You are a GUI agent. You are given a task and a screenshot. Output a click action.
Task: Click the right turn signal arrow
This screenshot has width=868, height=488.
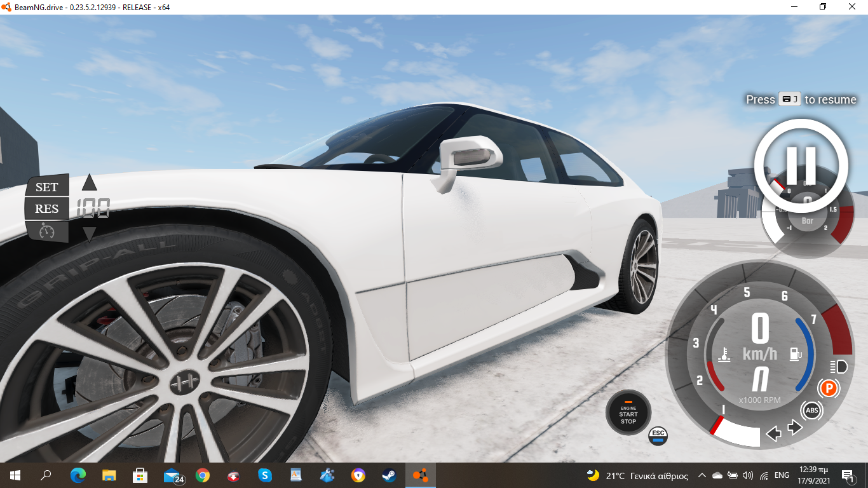[795, 428]
